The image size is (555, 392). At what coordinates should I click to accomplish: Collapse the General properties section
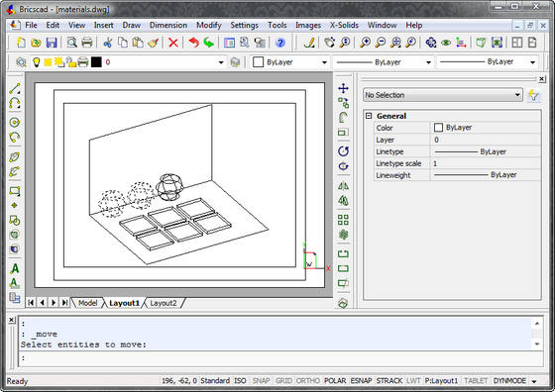(369, 116)
